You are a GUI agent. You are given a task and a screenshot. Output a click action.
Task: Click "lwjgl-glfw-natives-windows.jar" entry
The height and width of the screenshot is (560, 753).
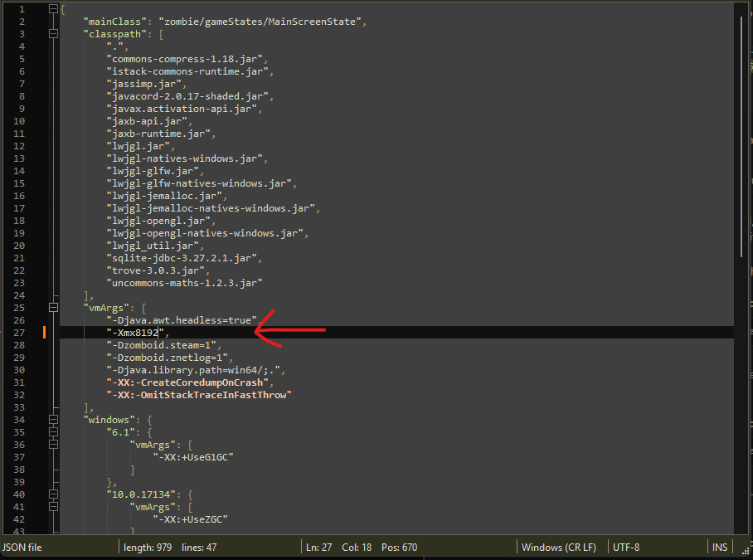[199, 183]
